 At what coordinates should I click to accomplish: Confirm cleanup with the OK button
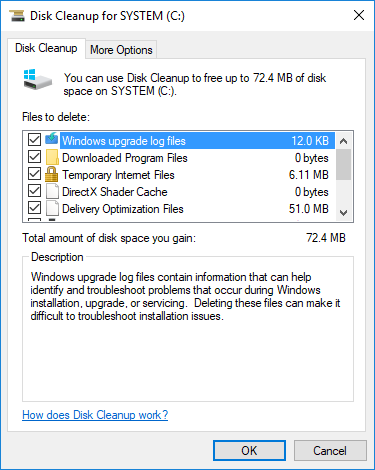coord(249,451)
